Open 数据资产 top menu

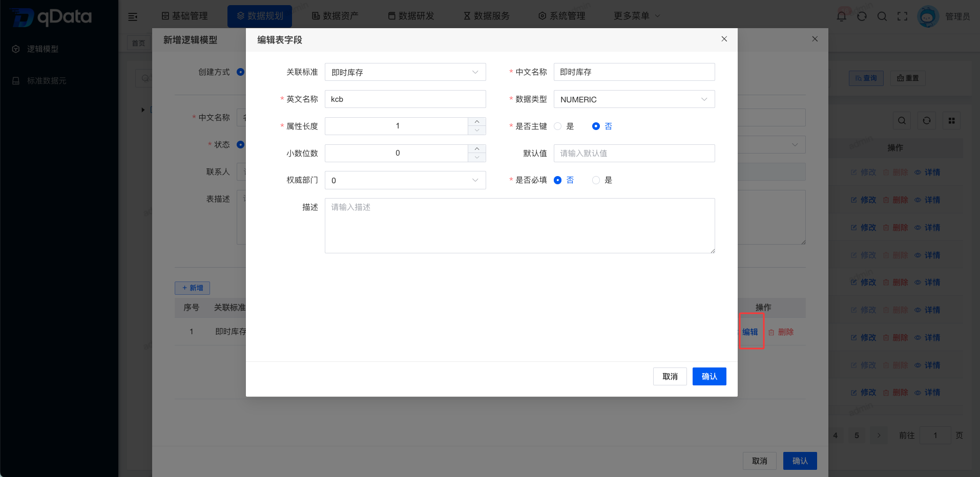coord(336,16)
